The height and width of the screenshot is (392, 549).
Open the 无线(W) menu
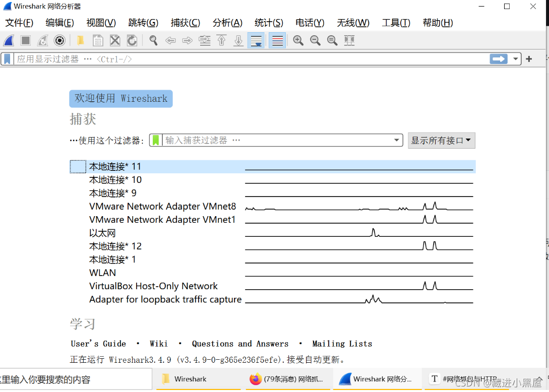[353, 23]
